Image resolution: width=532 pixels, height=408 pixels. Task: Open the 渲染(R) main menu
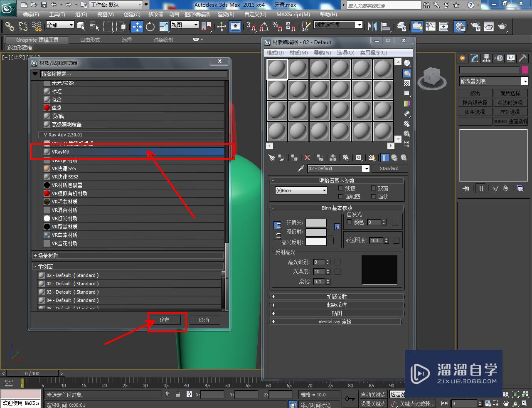click(226, 14)
